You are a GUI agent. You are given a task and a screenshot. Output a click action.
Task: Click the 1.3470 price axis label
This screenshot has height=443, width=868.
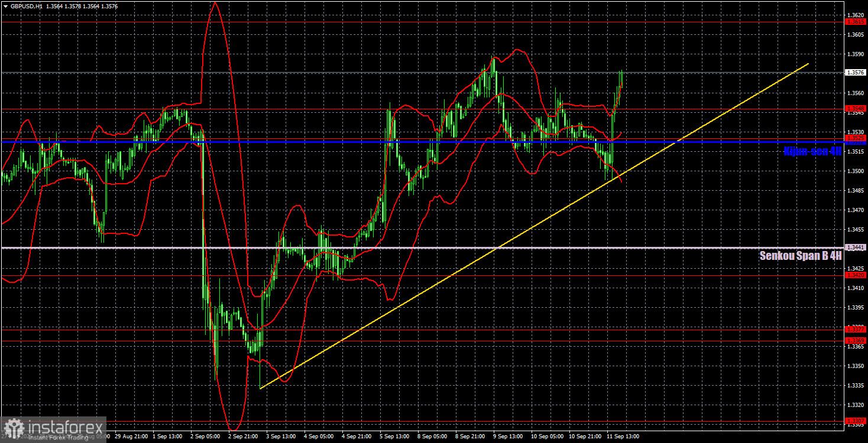click(856, 210)
